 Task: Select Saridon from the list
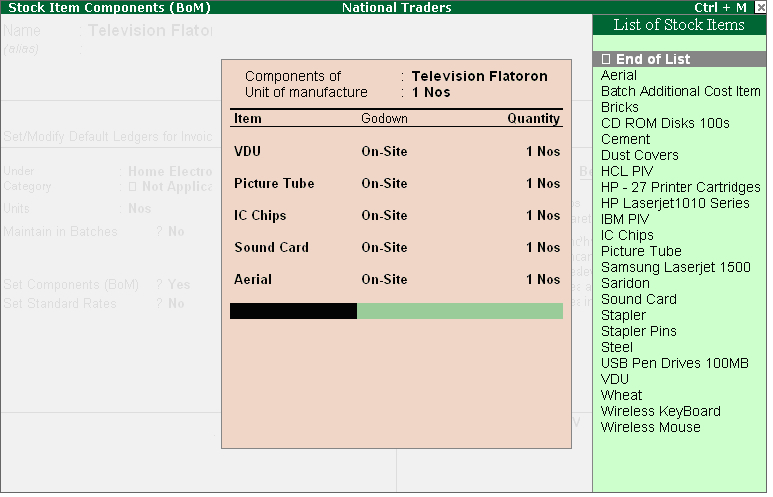(625, 283)
